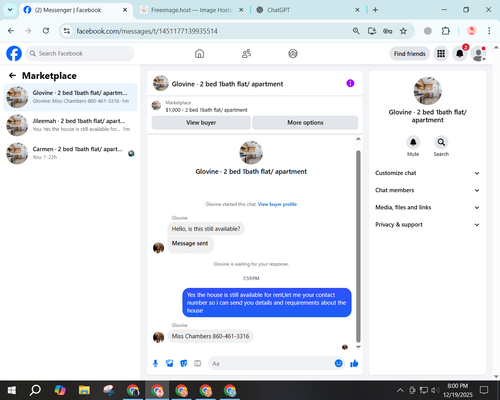This screenshot has width=500, height=400.
Task: Open the View buyer profile link
Action: coord(277,204)
